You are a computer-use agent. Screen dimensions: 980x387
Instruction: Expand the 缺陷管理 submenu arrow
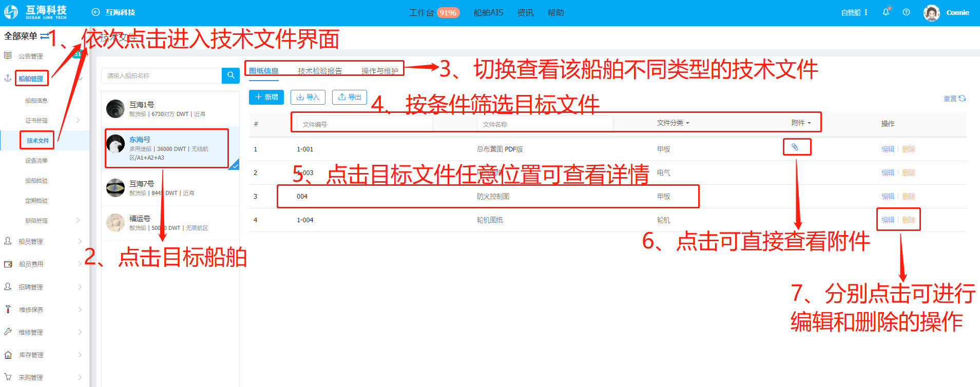[78, 220]
